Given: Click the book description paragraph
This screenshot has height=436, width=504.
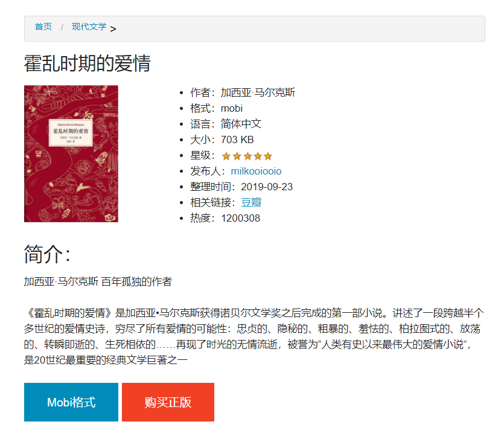Looking at the screenshot, I should [x=254, y=336].
